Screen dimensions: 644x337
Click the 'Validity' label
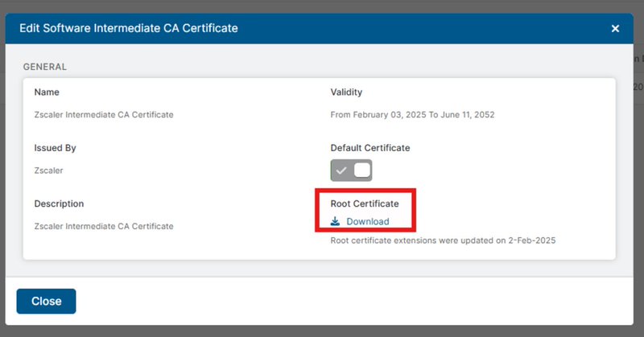[x=346, y=92]
